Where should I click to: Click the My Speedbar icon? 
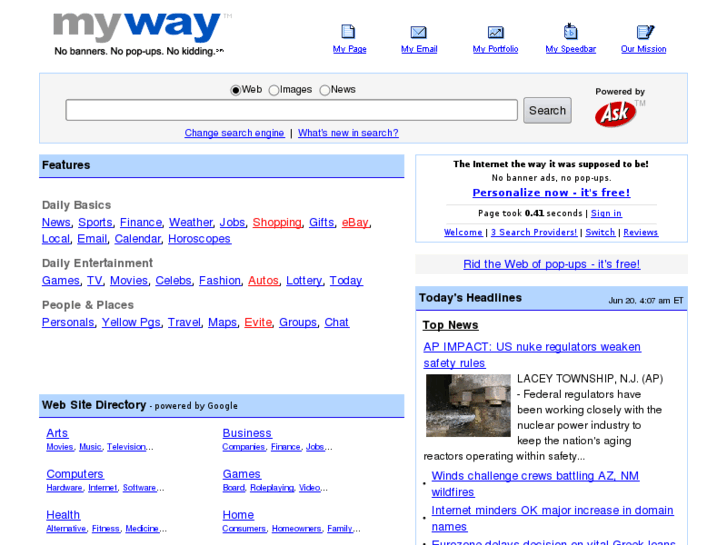(x=570, y=31)
